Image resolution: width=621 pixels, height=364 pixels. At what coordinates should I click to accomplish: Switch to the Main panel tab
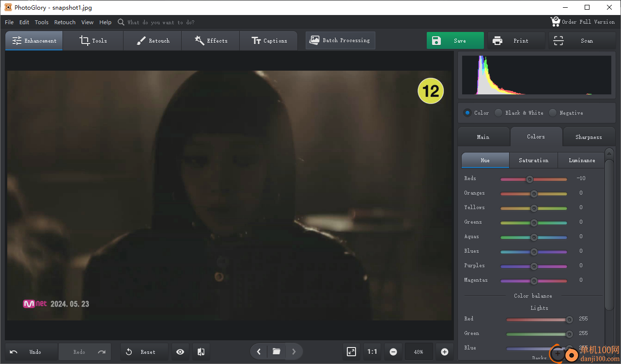483,137
